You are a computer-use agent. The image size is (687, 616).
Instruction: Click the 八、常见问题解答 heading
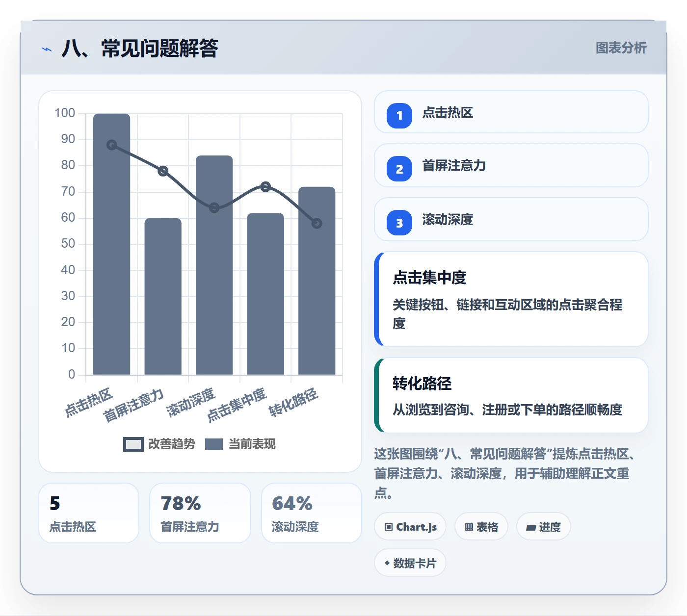pos(140,49)
